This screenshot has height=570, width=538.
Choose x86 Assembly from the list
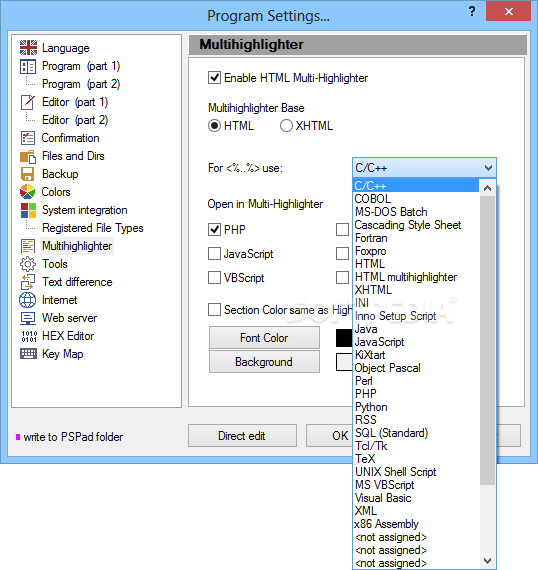coord(416,524)
